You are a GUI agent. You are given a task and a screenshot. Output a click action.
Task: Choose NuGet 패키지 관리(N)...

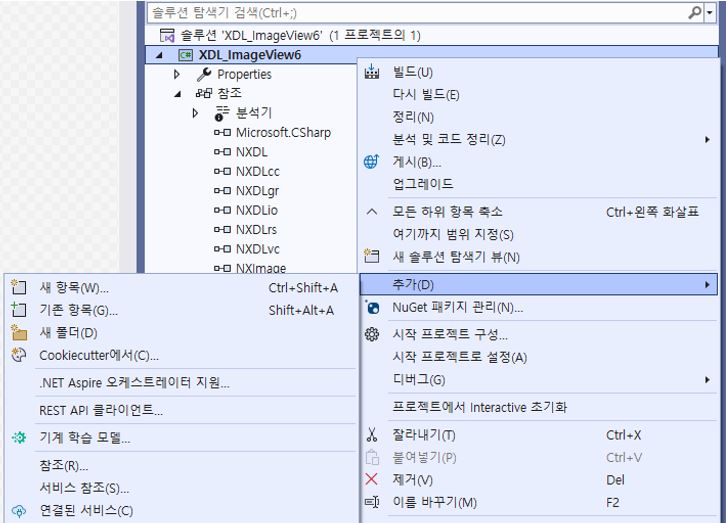[457, 307]
